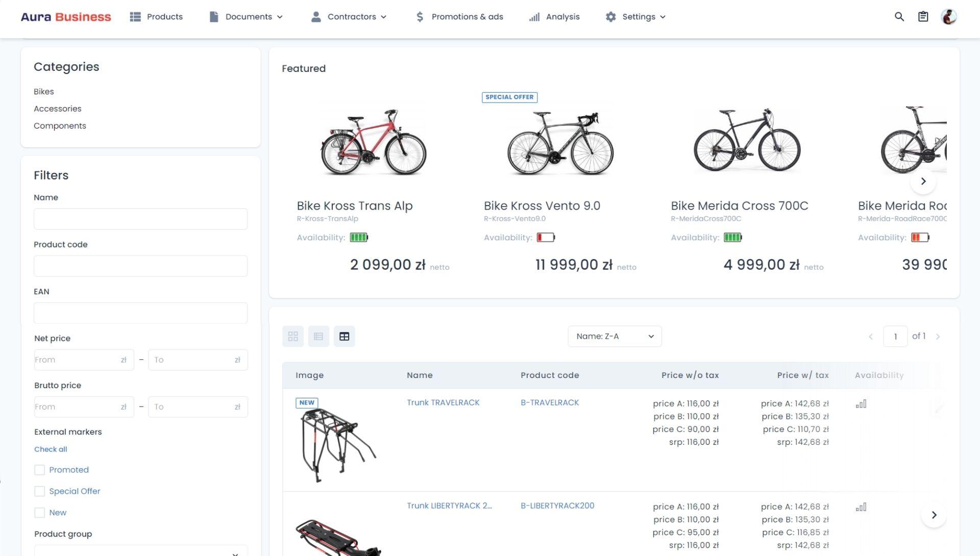Screen dimensions: 980x556
Task: Open the Products menu item
Action: tap(156, 17)
